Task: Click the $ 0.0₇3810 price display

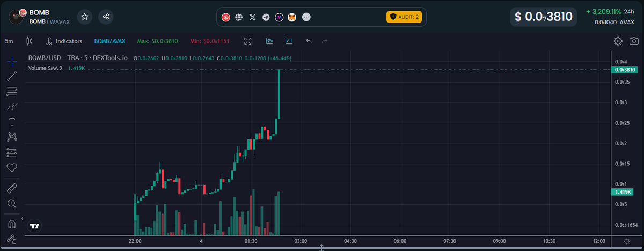Action: pyautogui.click(x=543, y=17)
